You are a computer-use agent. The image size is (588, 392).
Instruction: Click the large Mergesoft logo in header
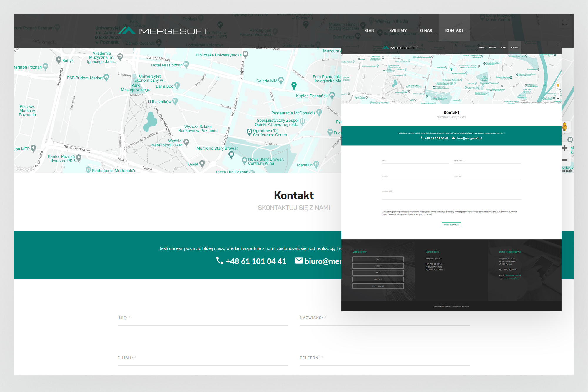pos(163,31)
